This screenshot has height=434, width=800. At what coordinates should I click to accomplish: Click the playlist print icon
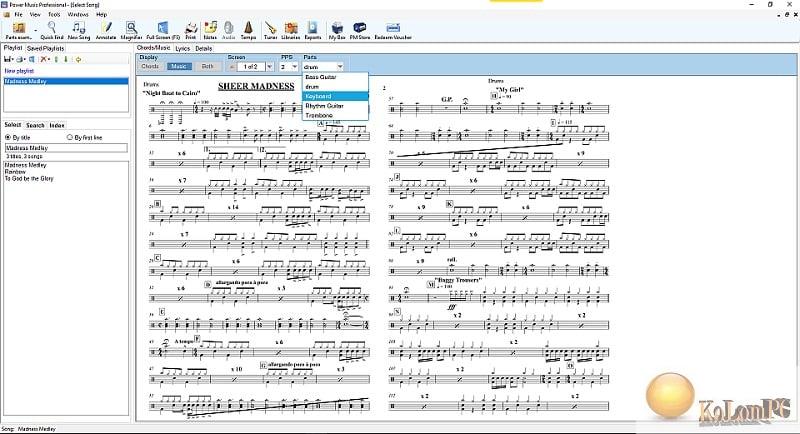pos(20,59)
